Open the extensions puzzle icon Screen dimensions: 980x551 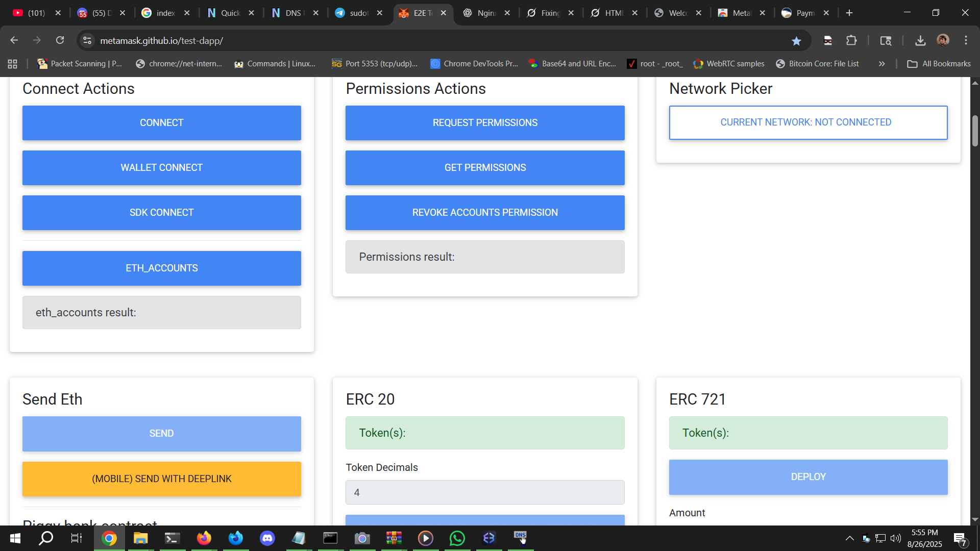851,40
